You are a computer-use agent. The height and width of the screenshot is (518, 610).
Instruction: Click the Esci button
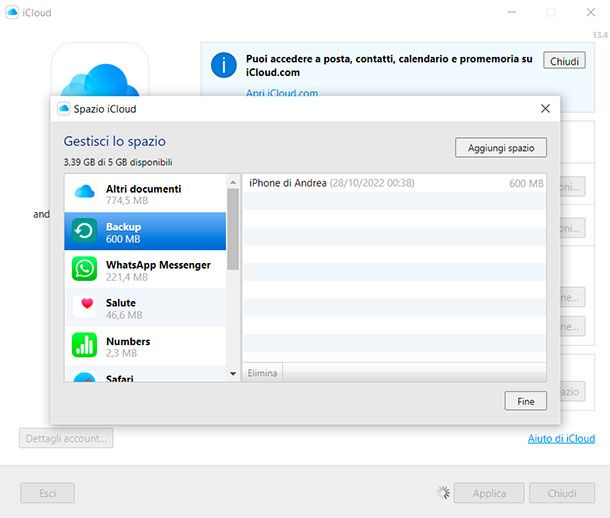(47, 493)
